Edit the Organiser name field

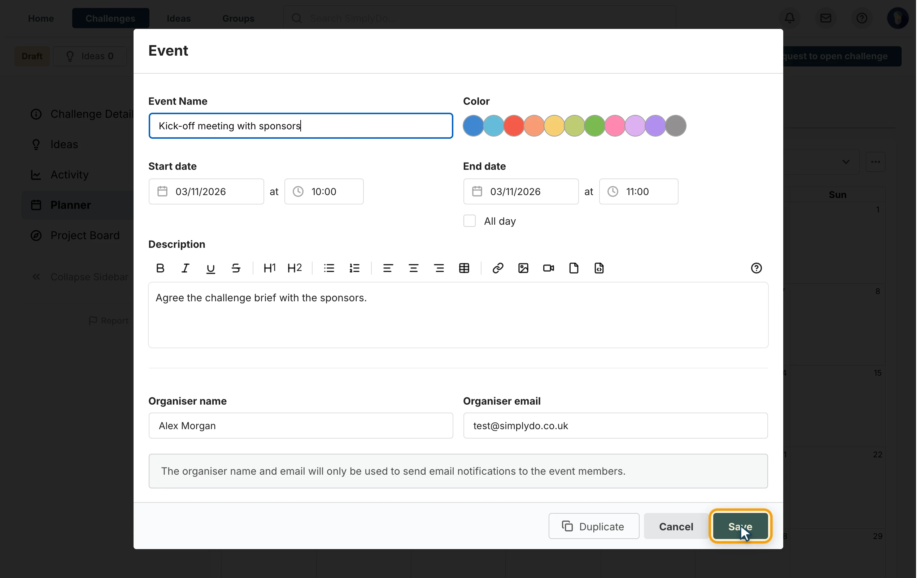(x=301, y=426)
